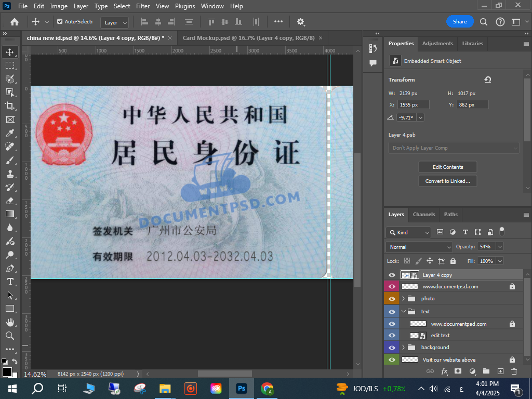532x399 pixels.
Task: Select the Frame tool
Action: (10, 119)
